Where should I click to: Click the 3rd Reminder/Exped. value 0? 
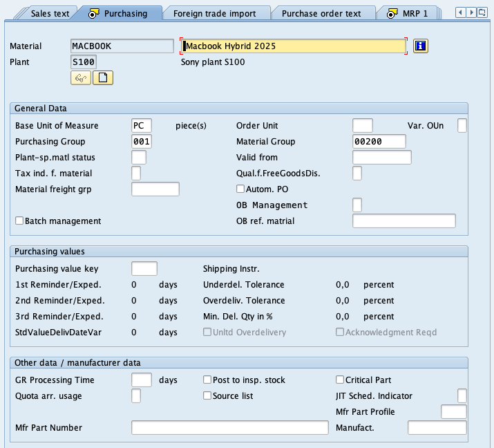(x=134, y=316)
